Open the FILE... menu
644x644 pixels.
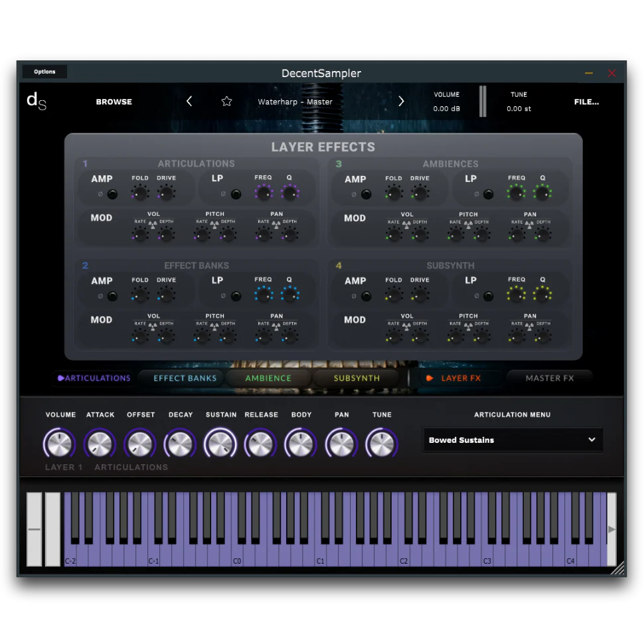[x=586, y=102]
